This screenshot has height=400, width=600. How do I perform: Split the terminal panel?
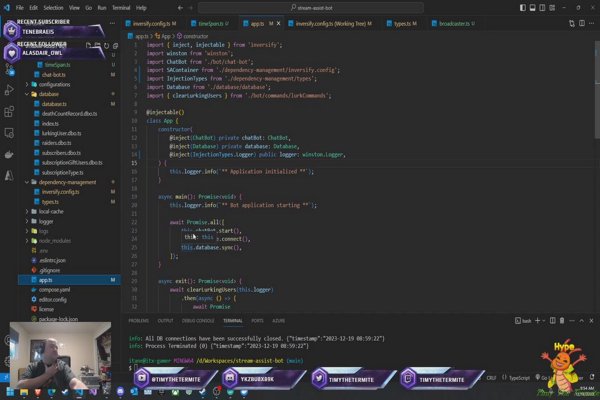click(553, 320)
